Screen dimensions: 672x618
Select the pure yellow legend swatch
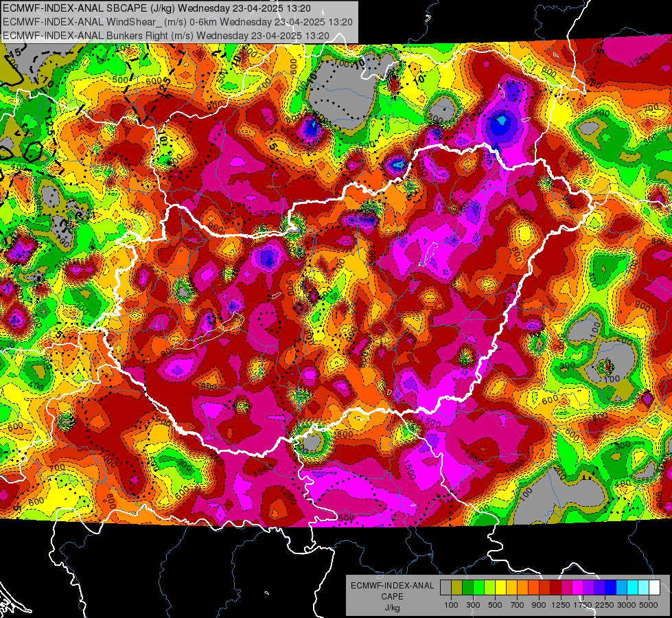(500, 587)
